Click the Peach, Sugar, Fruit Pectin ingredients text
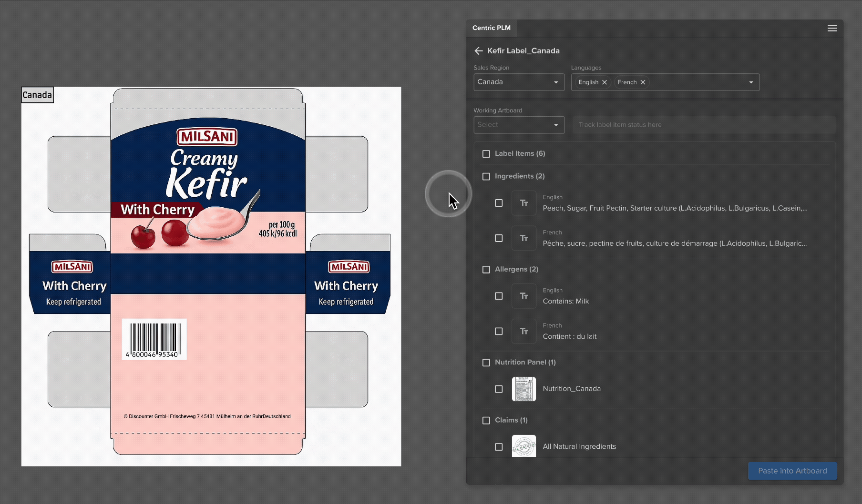The image size is (862, 504). [x=675, y=208]
